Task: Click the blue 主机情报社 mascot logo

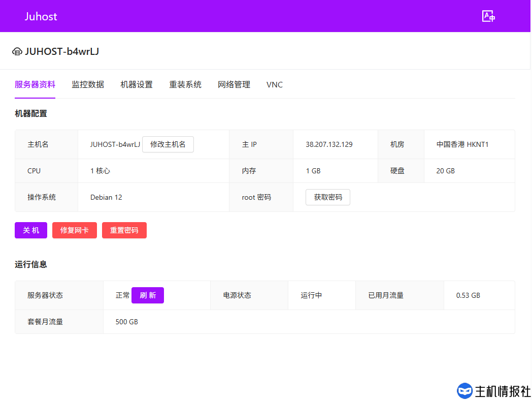Action: click(464, 391)
